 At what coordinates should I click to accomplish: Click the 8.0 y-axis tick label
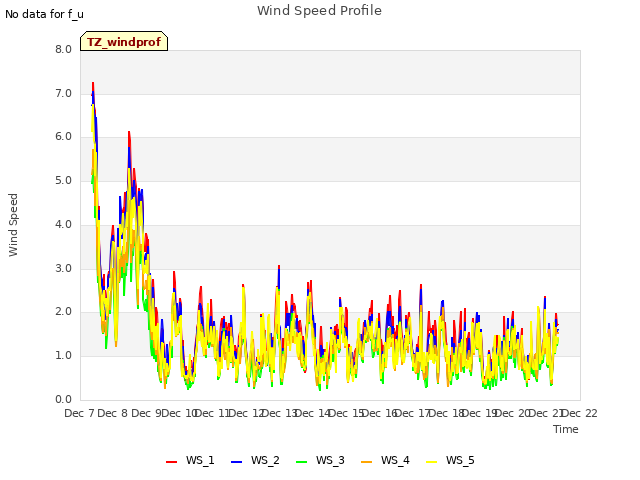pyautogui.click(x=63, y=49)
